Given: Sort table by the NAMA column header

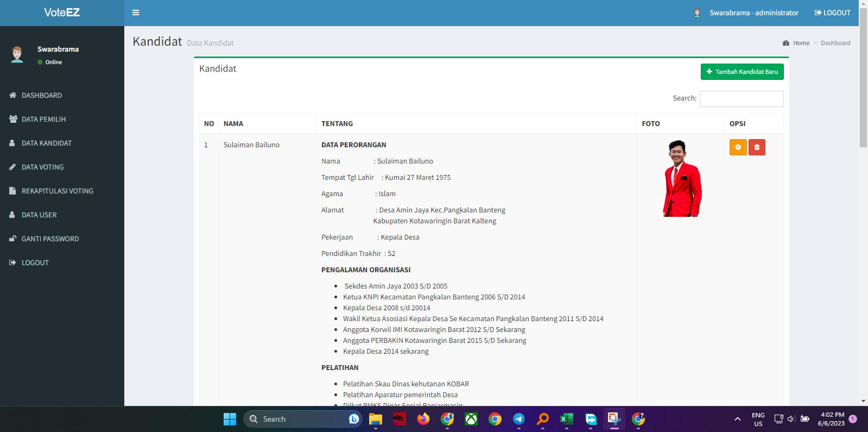Looking at the screenshot, I should click(x=268, y=123).
